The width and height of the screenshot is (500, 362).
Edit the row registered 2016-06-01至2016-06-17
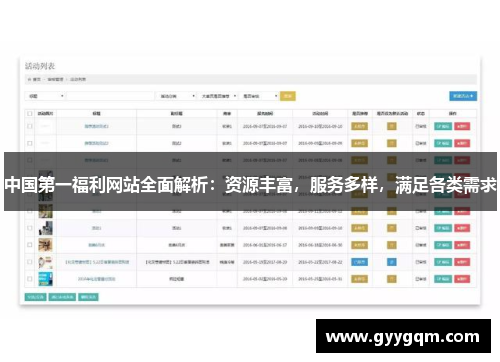443,245
